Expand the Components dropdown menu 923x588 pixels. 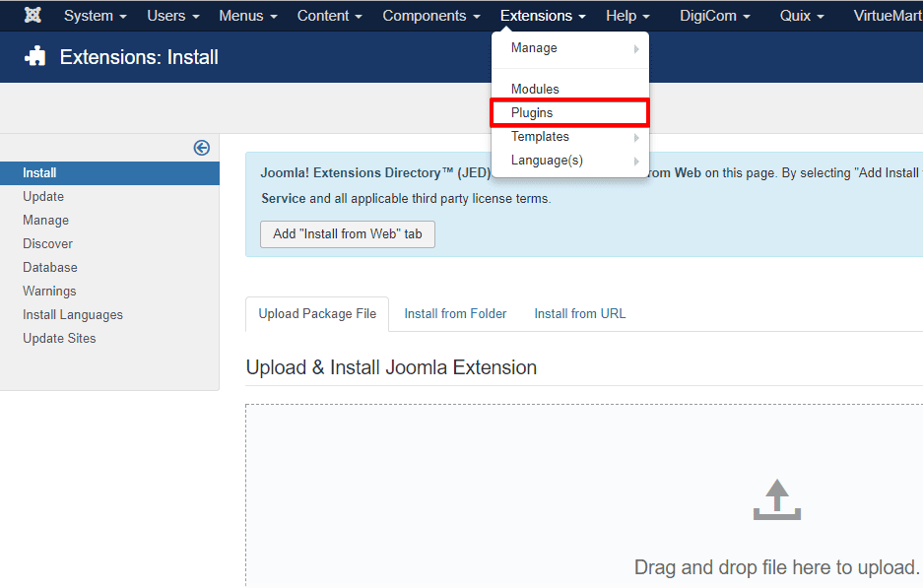point(430,16)
